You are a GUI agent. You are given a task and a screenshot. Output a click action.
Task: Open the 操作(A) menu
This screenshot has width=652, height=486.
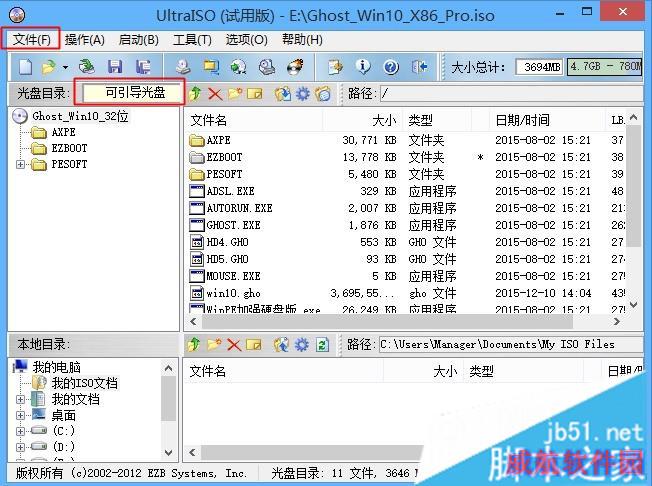[x=84, y=40]
